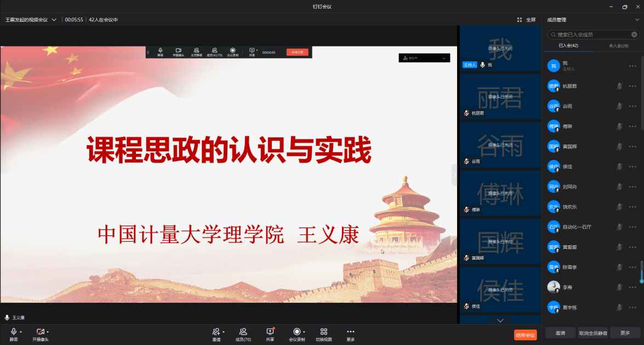Open the 成员(70) members icon
Screen dimensions: 644x345
(x=243, y=332)
